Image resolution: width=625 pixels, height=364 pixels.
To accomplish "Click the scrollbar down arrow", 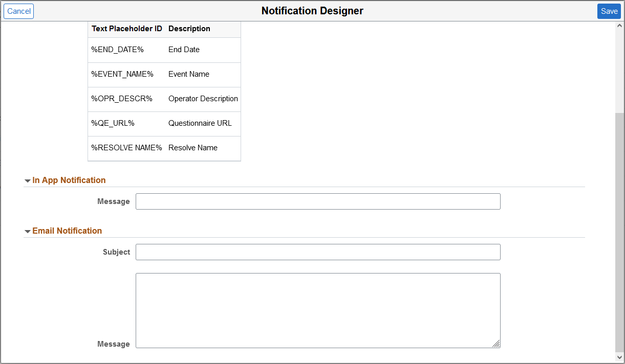I will (x=620, y=357).
